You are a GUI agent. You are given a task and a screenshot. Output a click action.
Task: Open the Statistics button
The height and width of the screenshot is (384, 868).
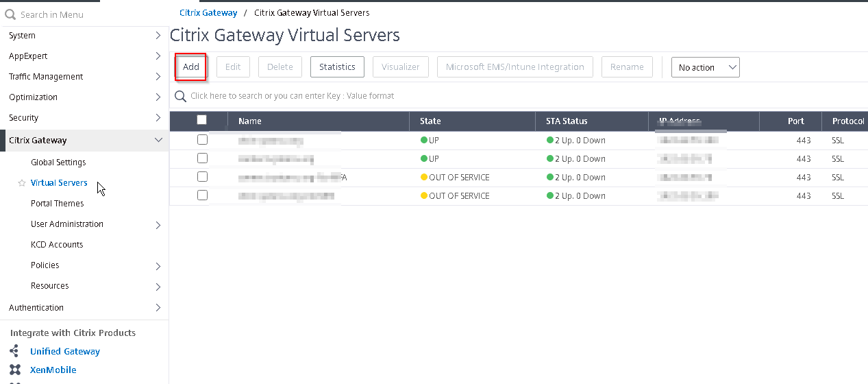(x=337, y=67)
